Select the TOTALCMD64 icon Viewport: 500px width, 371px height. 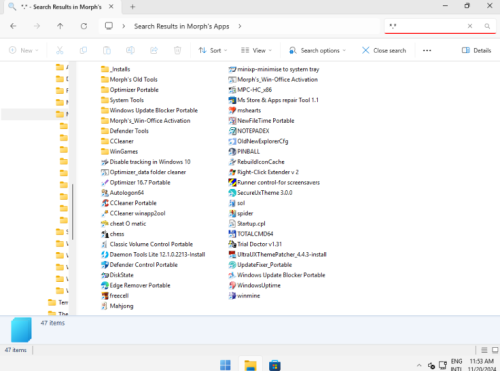click(x=232, y=234)
